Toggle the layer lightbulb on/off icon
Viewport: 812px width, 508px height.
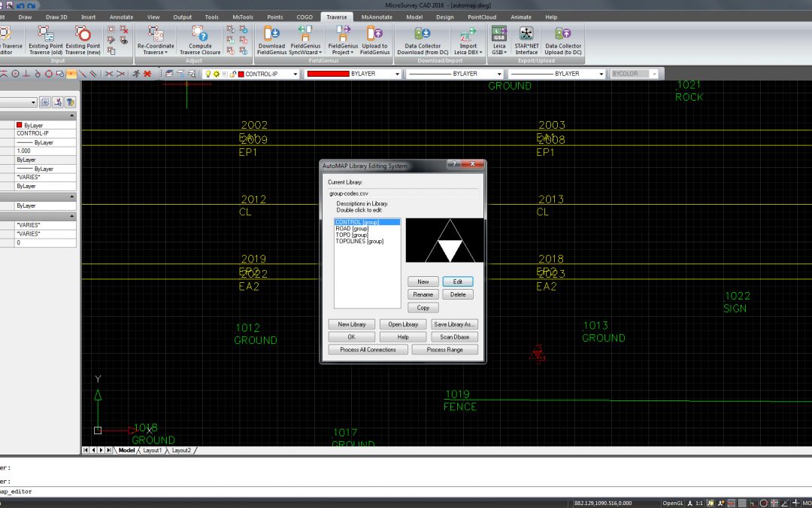(208, 74)
